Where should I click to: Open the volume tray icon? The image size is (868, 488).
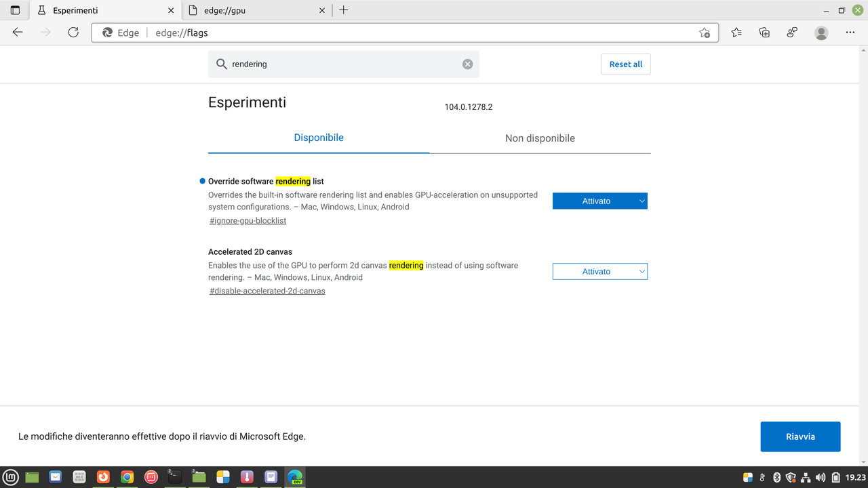point(821,477)
